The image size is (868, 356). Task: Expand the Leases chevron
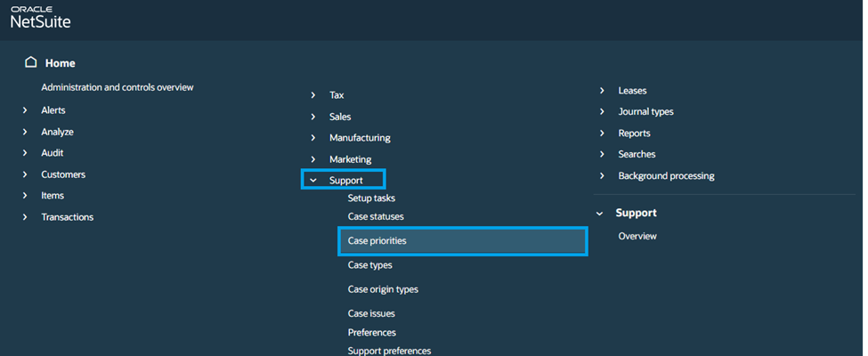point(603,91)
